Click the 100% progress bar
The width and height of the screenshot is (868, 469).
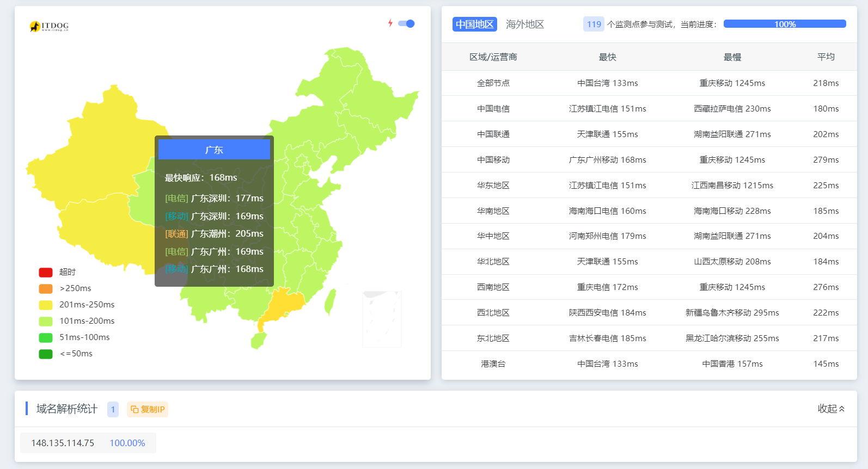(784, 24)
